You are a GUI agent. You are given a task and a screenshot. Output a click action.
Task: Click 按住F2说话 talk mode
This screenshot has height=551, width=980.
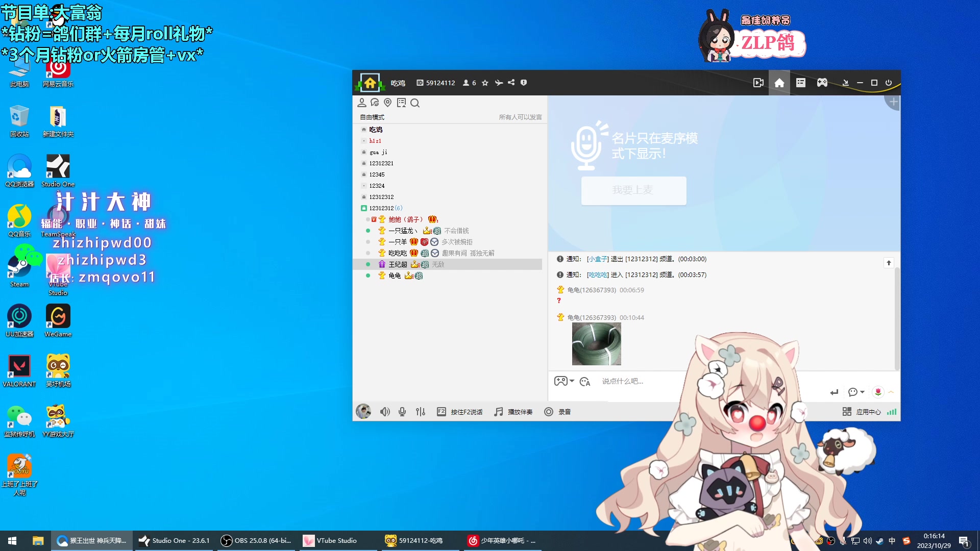pos(459,412)
